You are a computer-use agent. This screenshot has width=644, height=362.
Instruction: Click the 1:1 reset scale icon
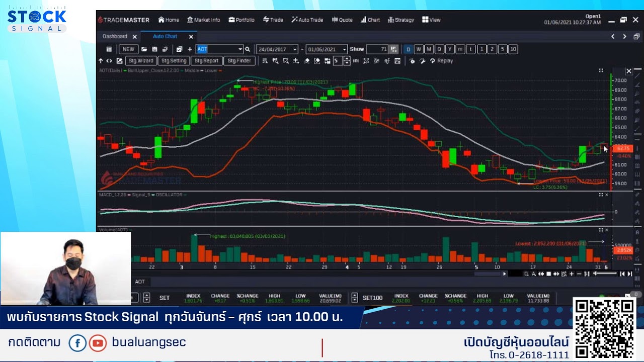(x=587, y=274)
